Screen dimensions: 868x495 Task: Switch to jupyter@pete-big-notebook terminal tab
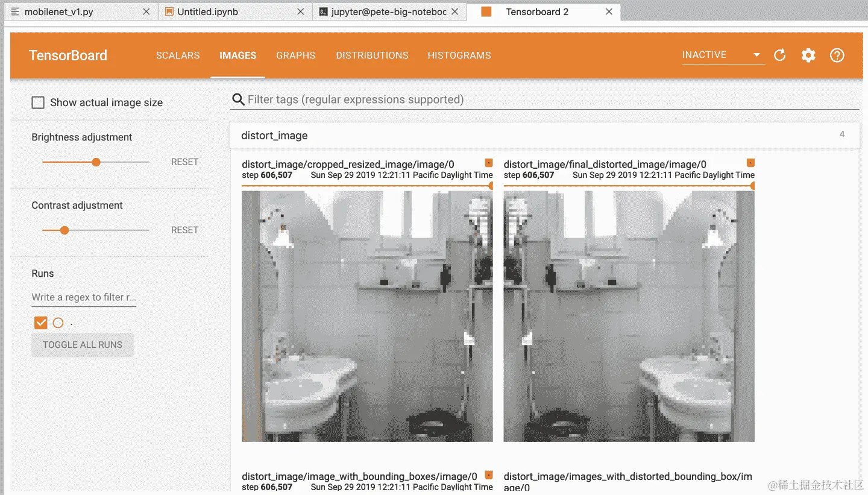point(389,11)
